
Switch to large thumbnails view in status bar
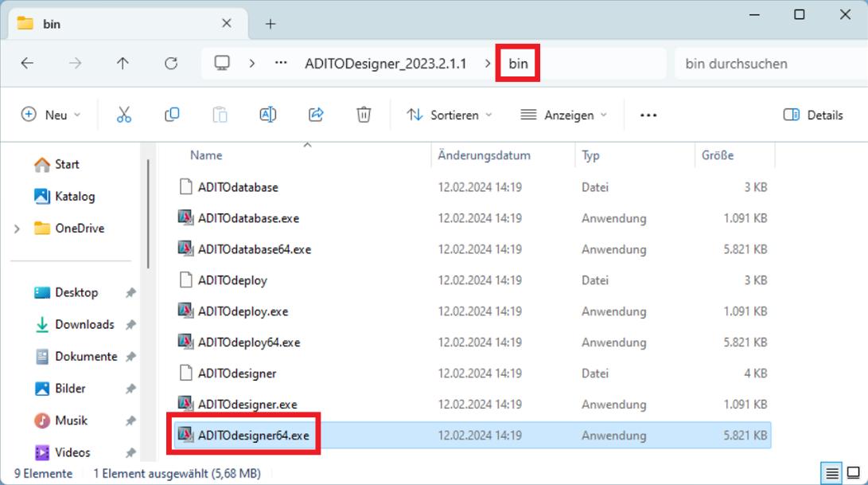pyautogui.click(x=854, y=474)
